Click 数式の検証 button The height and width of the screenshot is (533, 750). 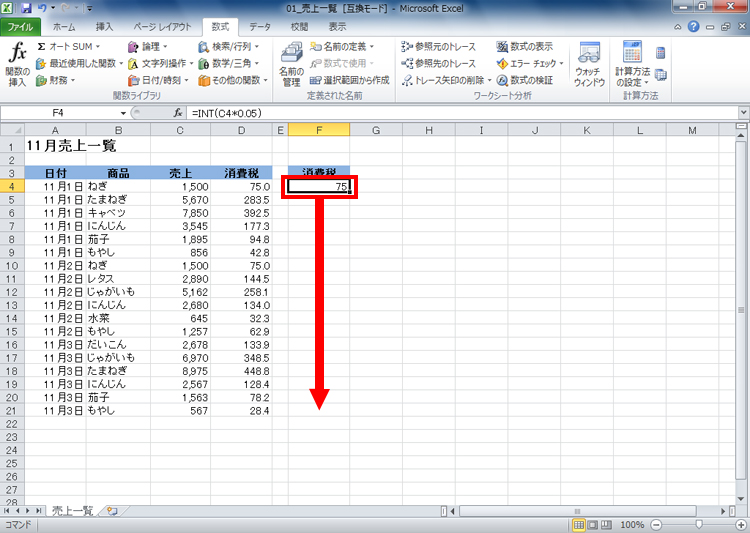(524, 80)
